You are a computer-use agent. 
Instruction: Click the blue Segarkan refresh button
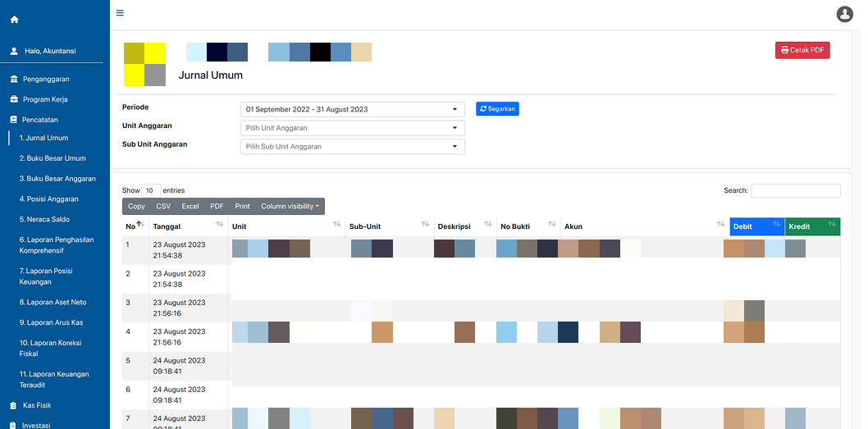497,109
